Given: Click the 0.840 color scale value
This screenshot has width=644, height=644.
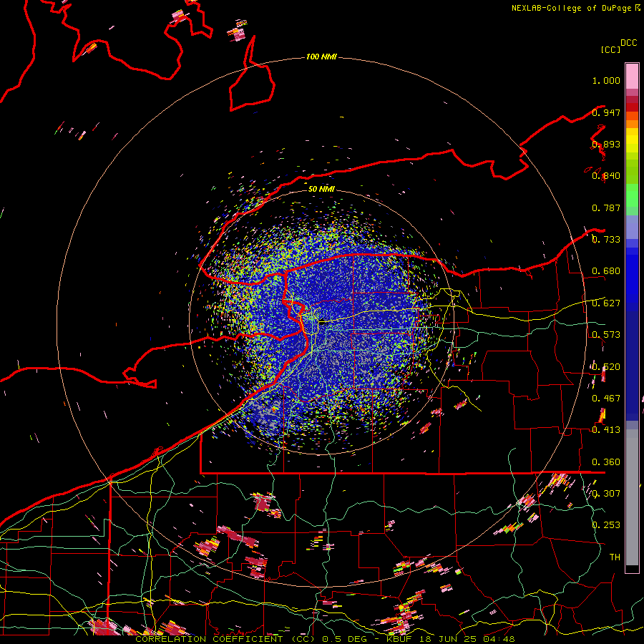Looking at the screenshot, I should tap(606, 176).
